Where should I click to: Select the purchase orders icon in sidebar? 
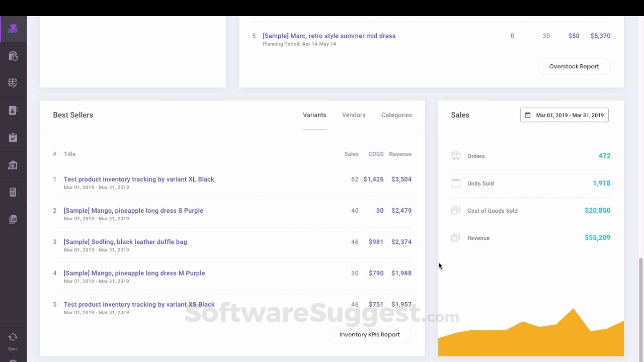coord(13,56)
